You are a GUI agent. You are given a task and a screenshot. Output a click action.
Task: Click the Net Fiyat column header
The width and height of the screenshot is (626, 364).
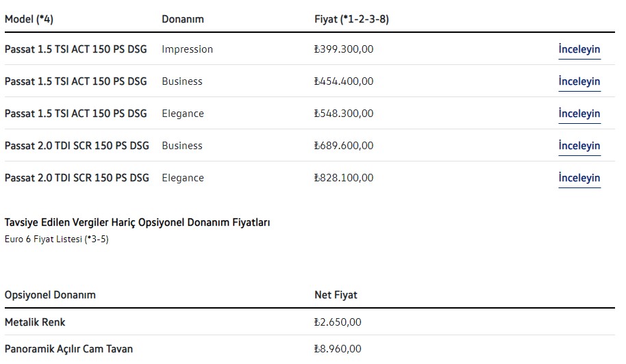(x=336, y=295)
